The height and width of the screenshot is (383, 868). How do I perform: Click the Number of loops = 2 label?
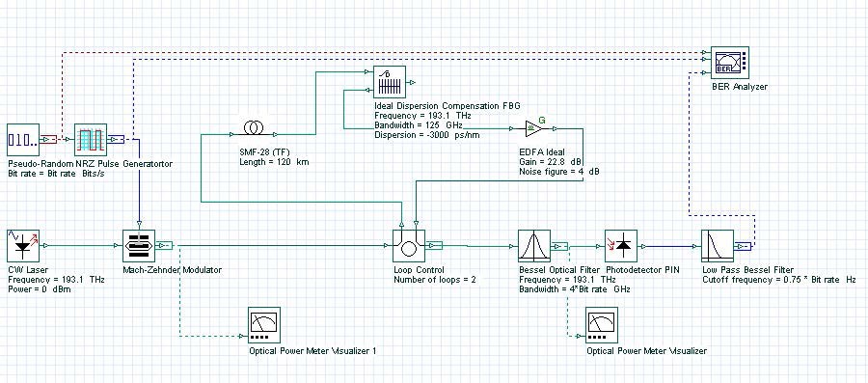[x=435, y=280]
